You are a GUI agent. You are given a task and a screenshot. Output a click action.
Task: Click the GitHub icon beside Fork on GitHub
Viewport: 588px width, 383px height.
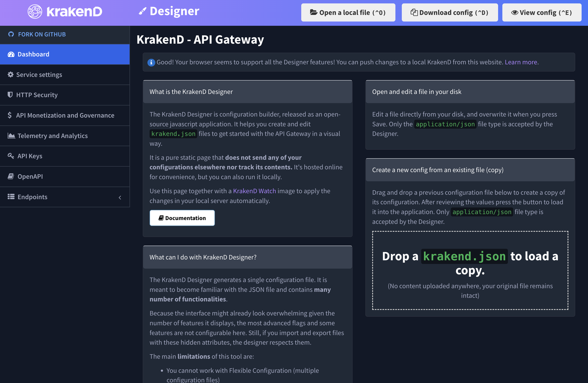click(11, 34)
